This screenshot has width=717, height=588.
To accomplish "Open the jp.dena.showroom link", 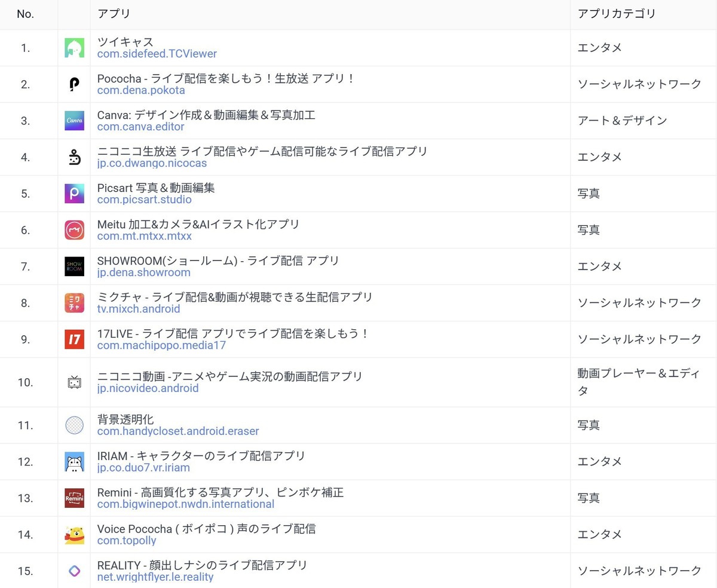I will click(x=144, y=272).
